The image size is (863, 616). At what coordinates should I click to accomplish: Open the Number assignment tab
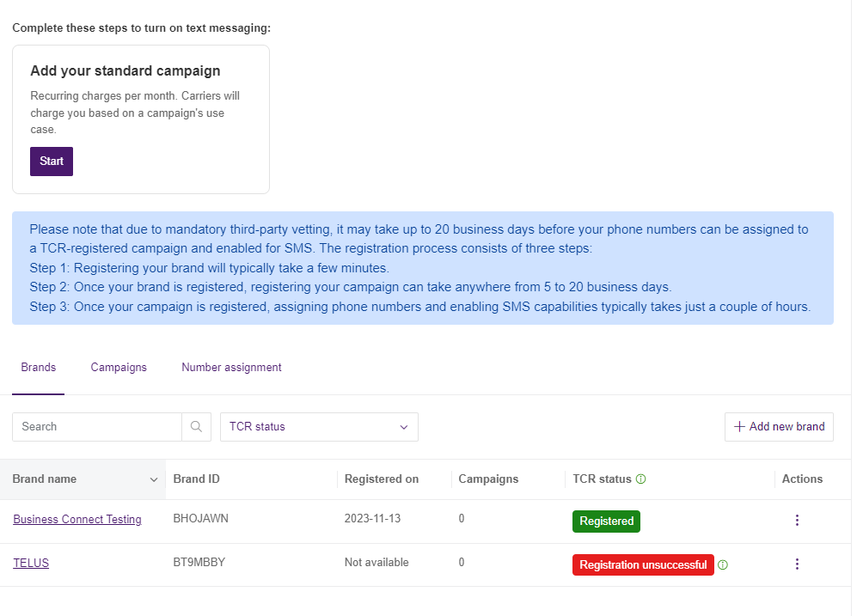coord(231,368)
